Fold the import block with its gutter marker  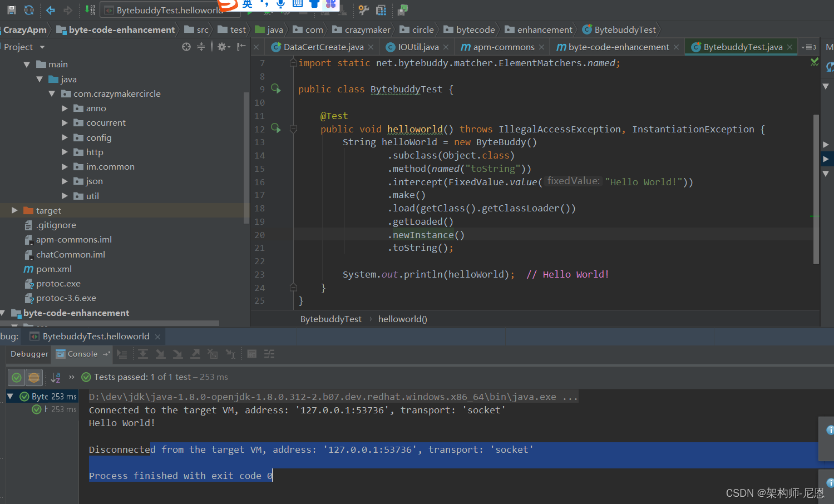(x=293, y=63)
